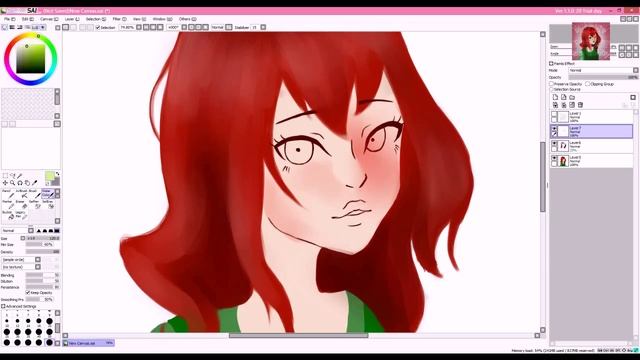
Task: Click the Merge down layer icon
Action: [x=564, y=105]
